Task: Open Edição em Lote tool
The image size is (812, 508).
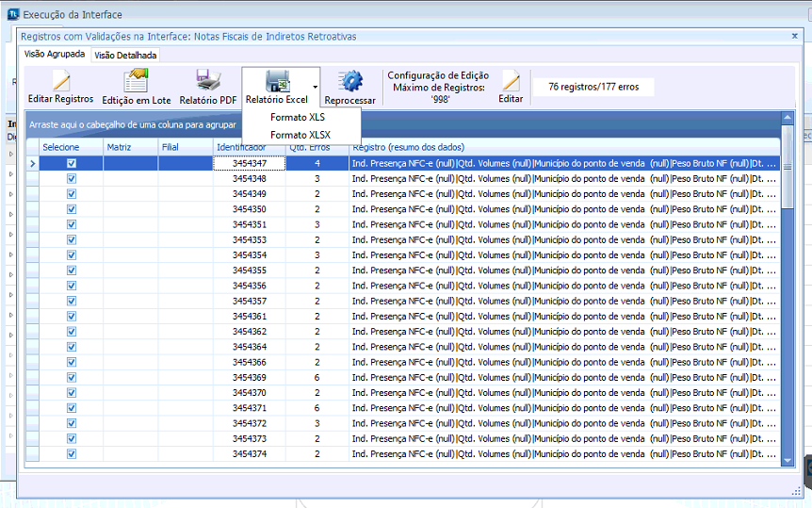Action: click(x=137, y=82)
